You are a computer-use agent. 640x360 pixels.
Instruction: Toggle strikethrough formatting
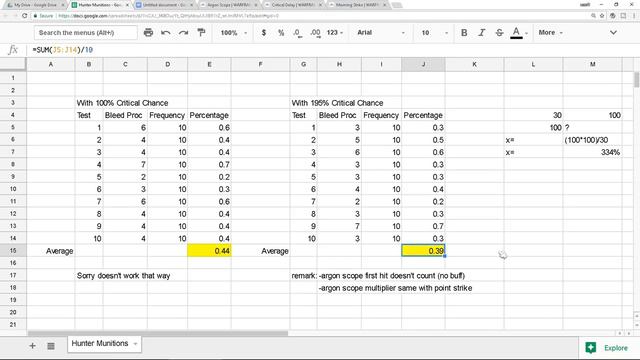[499, 33]
